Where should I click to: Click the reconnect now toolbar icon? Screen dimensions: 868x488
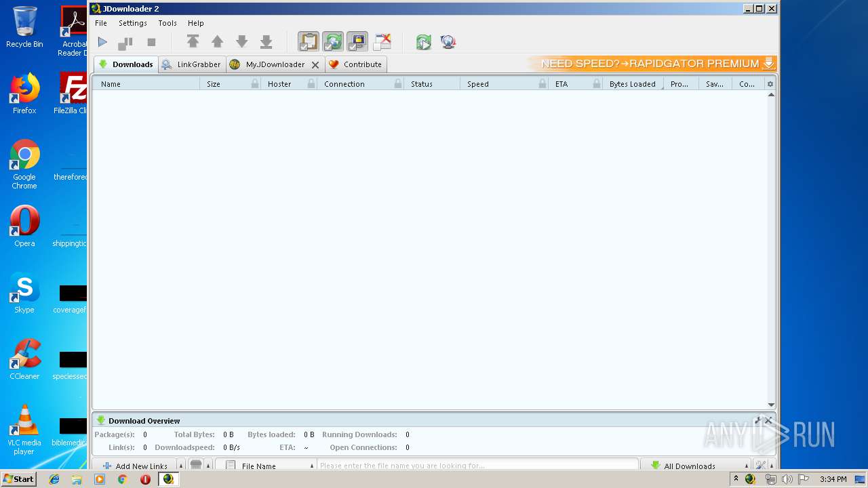click(x=424, y=42)
